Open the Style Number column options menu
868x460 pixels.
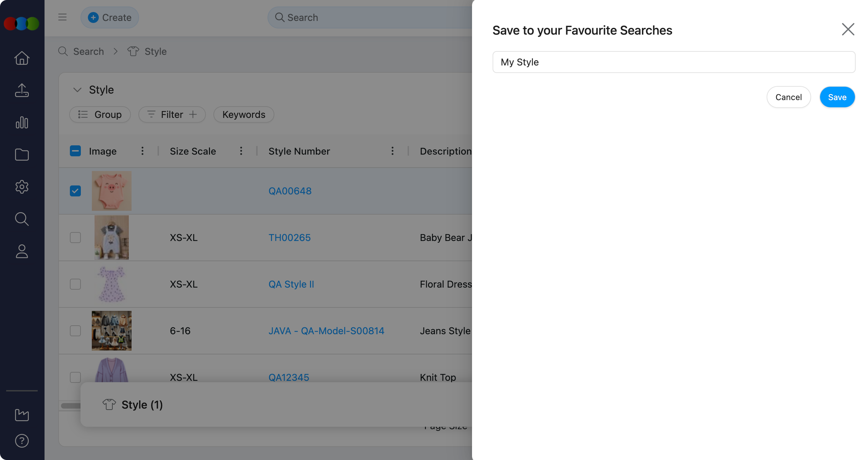pos(393,151)
